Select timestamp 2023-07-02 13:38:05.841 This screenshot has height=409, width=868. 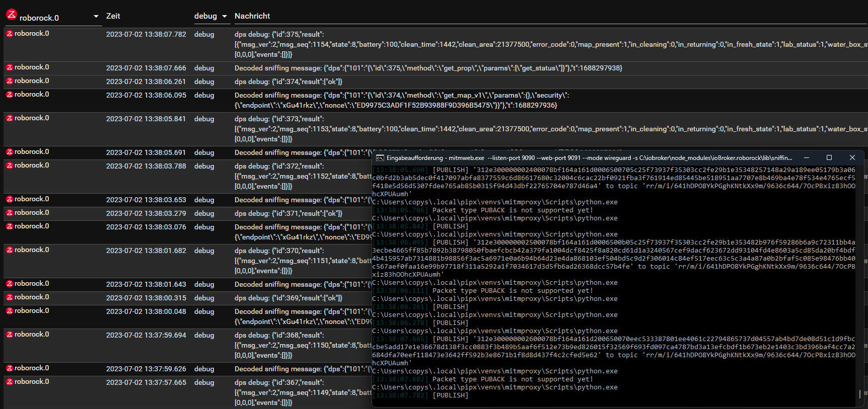coord(146,119)
